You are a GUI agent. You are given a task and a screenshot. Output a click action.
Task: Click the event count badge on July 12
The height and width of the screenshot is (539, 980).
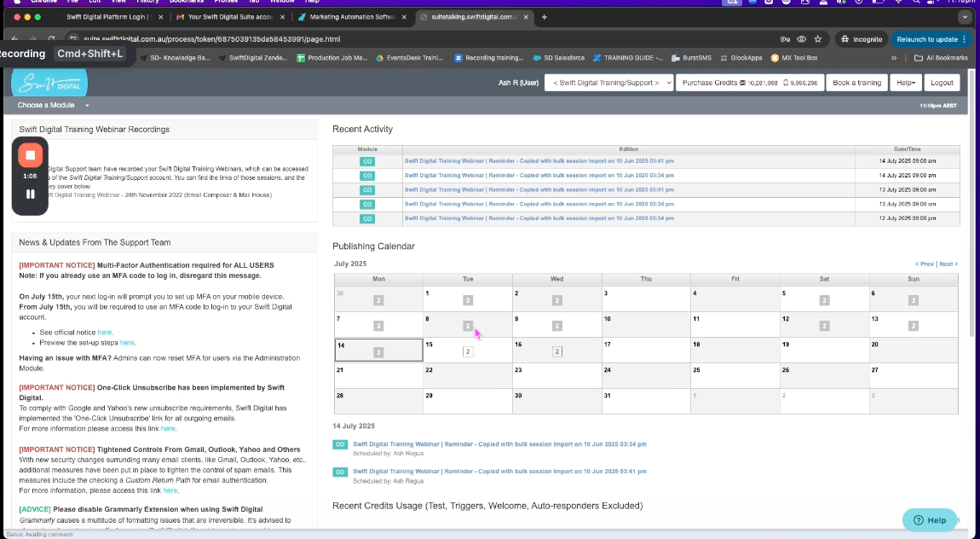[x=824, y=327]
